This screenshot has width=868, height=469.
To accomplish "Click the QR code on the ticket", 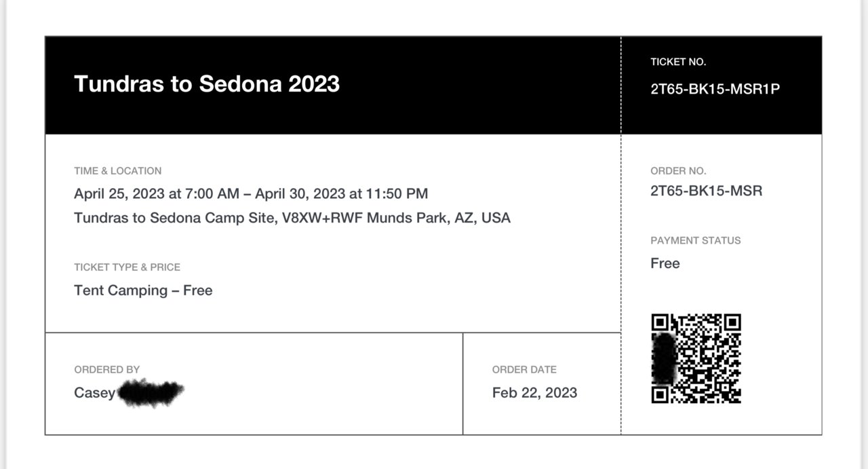I will coord(696,358).
